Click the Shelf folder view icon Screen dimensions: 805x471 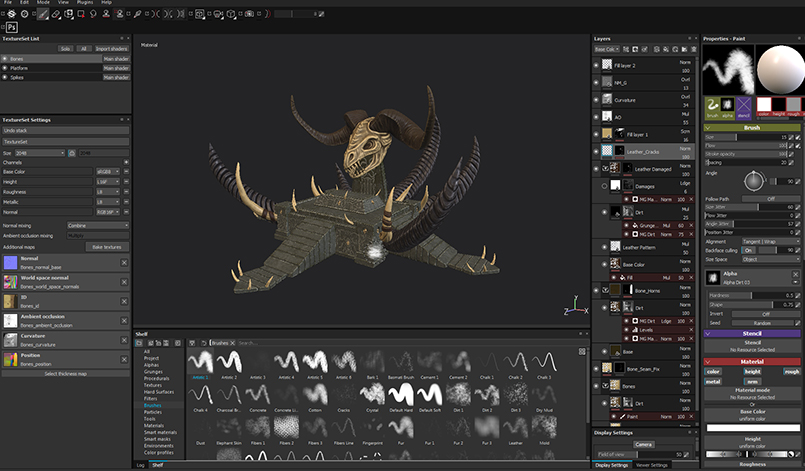pos(139,343)
